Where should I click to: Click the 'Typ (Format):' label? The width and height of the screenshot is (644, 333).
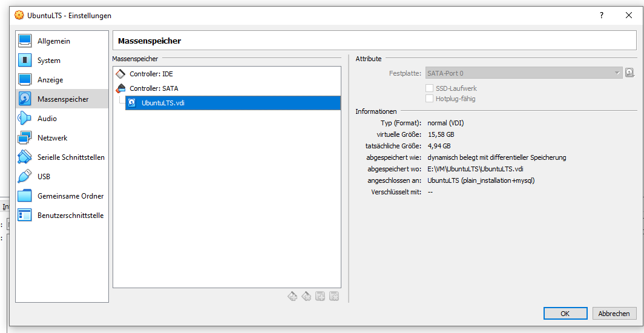[401, 123]
